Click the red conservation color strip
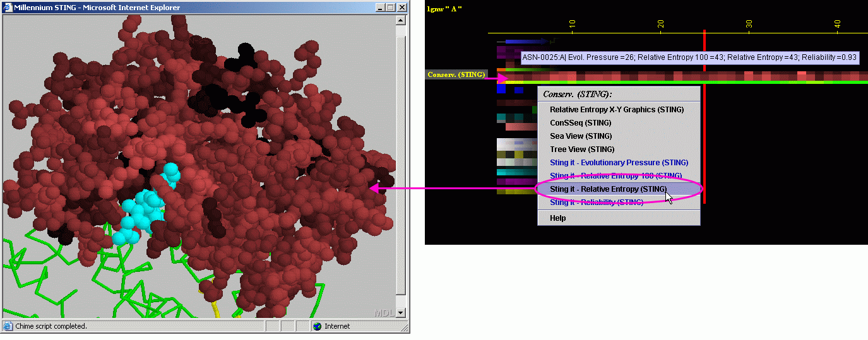 coord(682,76)
